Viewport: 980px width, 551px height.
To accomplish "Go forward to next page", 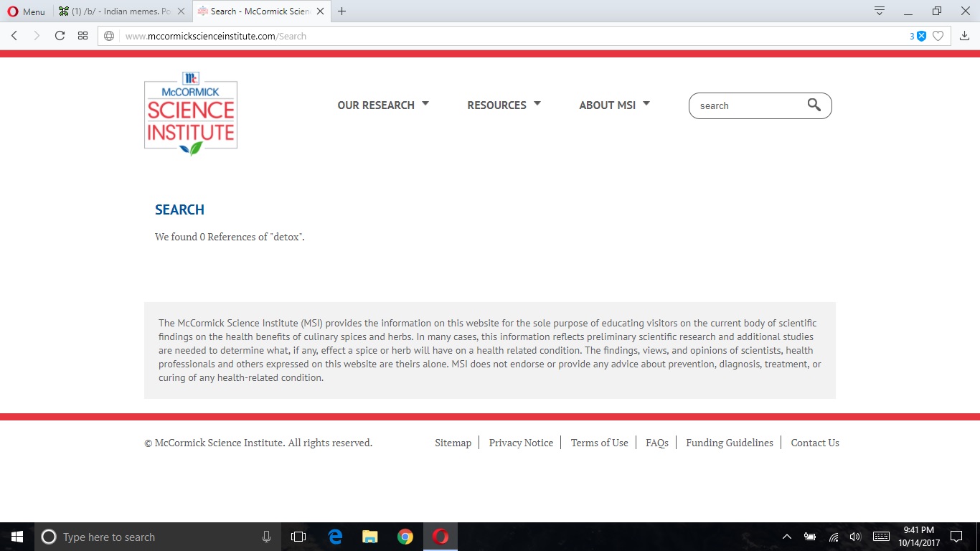I will tap(37, 36).
